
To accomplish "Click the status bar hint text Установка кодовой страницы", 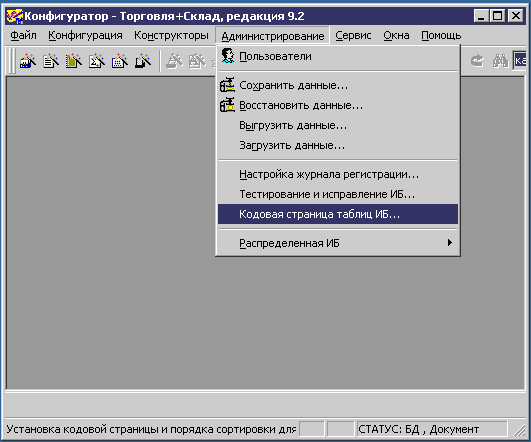I will tap(151, 429).
